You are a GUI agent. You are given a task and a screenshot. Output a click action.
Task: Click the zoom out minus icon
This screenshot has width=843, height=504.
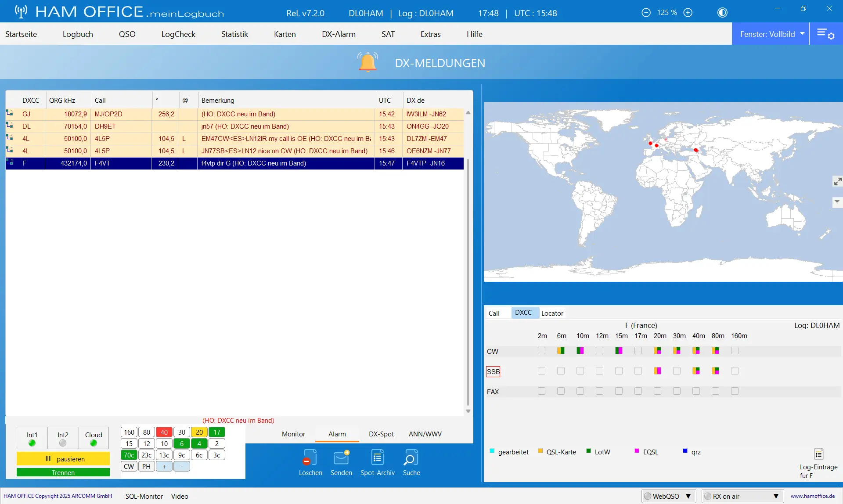click(x=646, y=13)
